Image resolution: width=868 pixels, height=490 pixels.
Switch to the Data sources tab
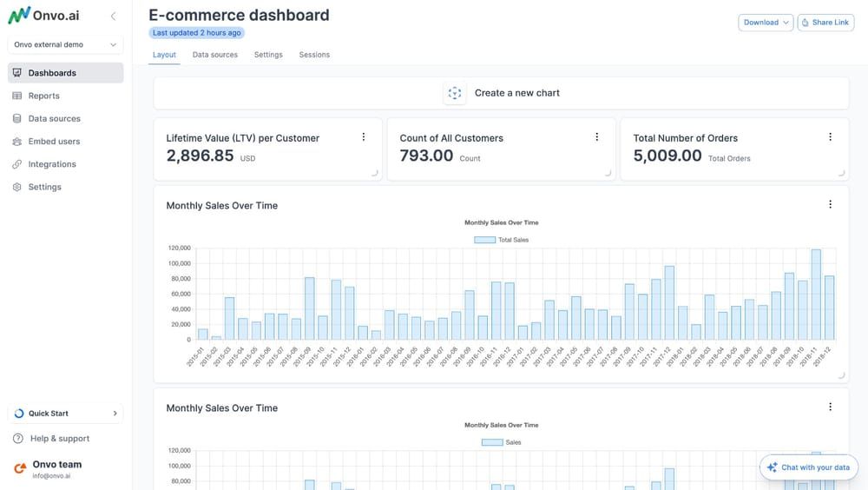pyautogui.click(x=214, y=55)
